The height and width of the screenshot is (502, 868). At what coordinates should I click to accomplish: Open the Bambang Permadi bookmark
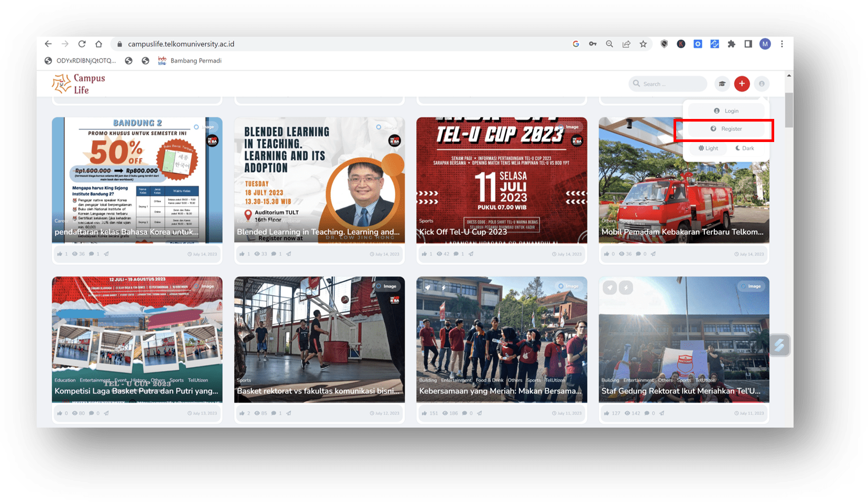(190, 61)
